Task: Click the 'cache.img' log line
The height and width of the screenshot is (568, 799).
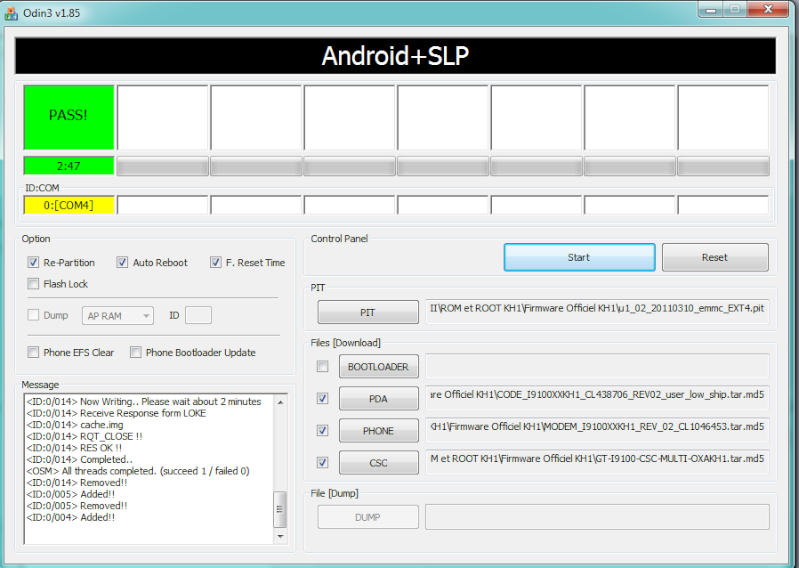Action: [74, 424]
